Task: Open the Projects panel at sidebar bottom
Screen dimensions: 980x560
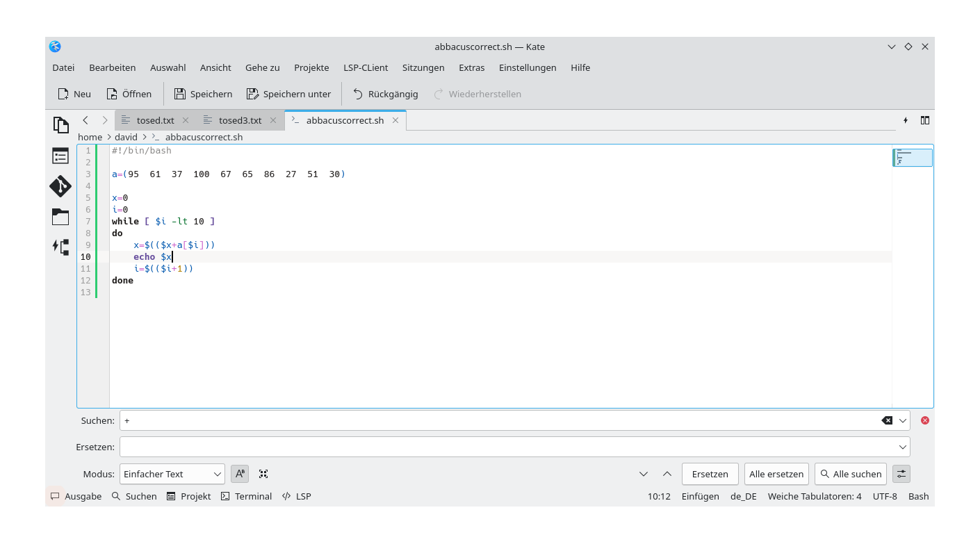Action: coord(60,247)
